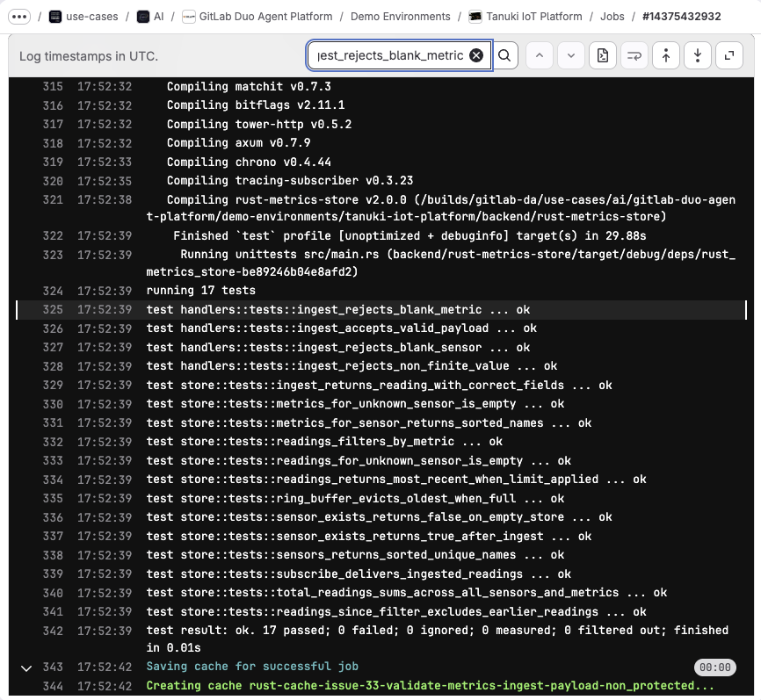Open line number 342 link
This screenshot has height=700, width=761.
tap(53, 631)
